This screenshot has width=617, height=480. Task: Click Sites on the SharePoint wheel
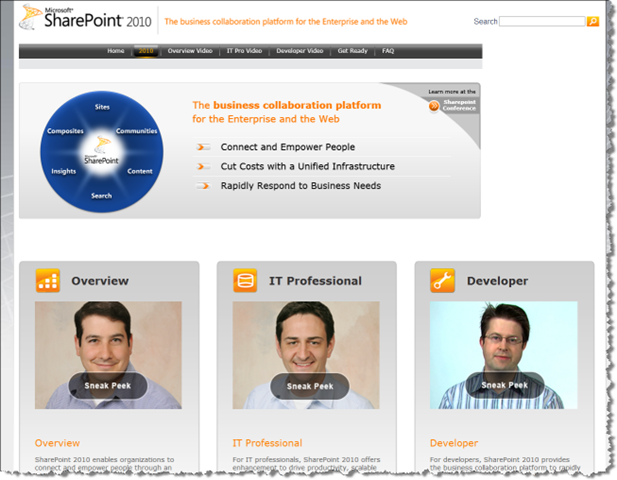click(x=102, y=107)
